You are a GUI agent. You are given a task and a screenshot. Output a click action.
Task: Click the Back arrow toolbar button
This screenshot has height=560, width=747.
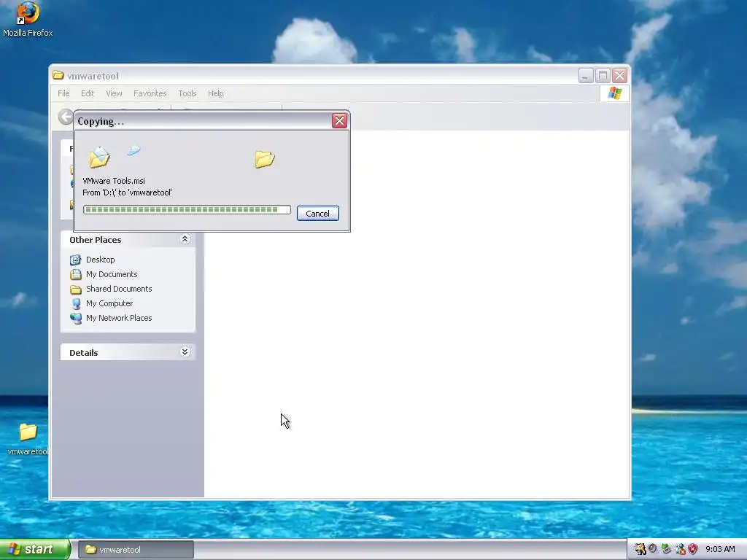(66, 117)
